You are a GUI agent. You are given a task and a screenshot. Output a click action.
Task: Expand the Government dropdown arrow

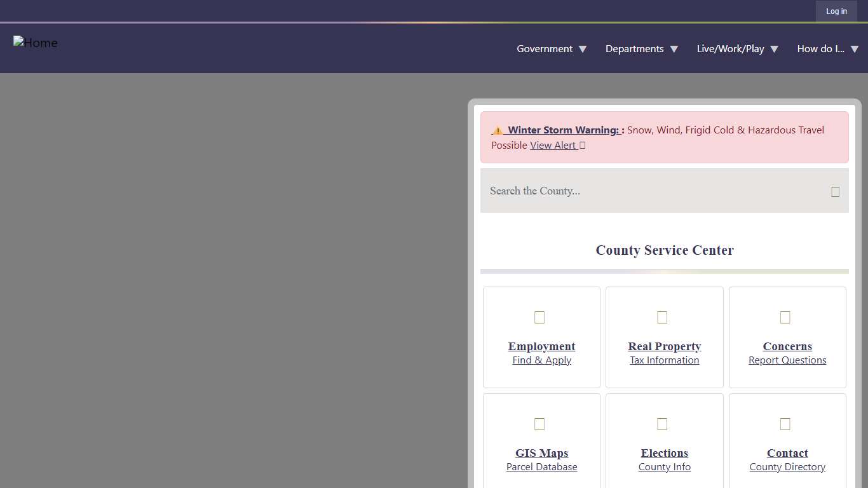click(583, 49)
